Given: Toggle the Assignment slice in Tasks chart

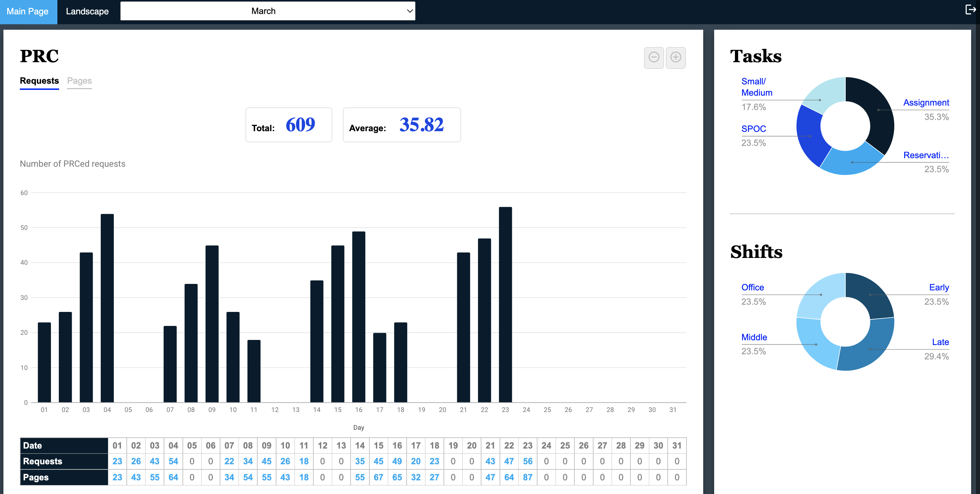Looking at the screenshot, I should pos(926,102).
